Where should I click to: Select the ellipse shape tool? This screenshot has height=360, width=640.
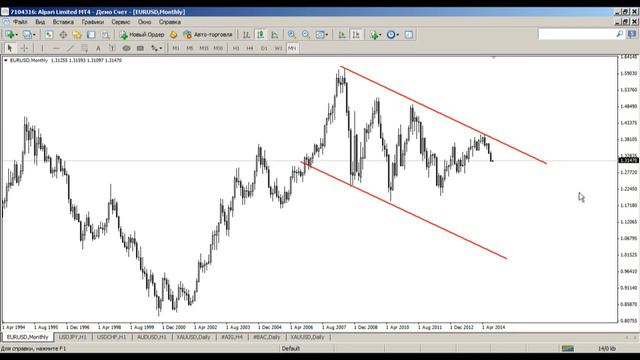pyautogui.click(x=126, y=48)
